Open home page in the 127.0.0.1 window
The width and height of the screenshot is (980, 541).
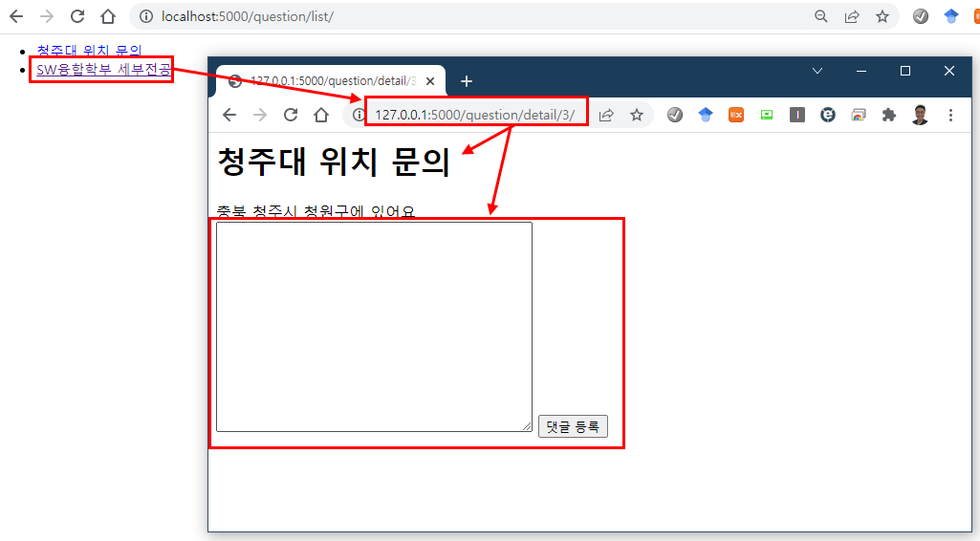click(321, 115)
